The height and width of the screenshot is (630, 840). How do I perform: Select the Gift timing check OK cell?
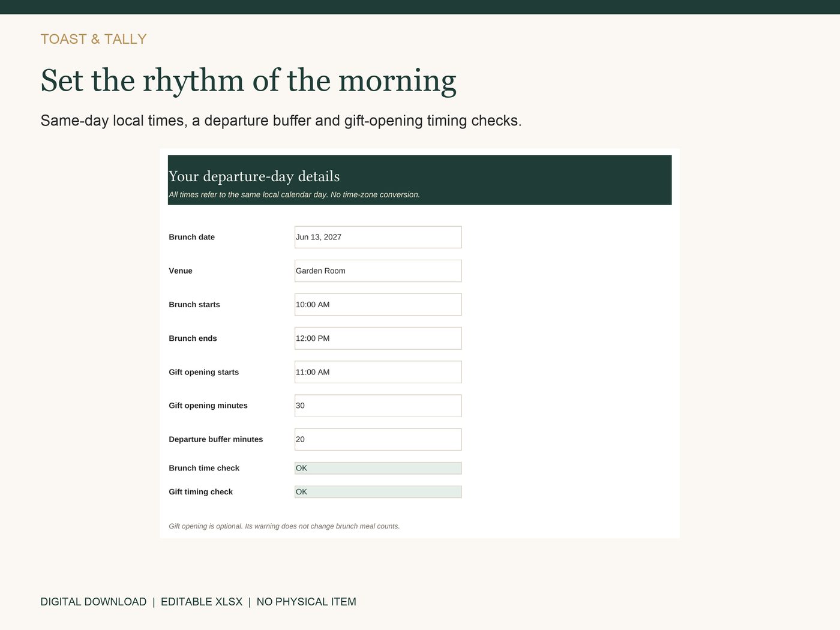pyautogui.click(x=378, y=492)
